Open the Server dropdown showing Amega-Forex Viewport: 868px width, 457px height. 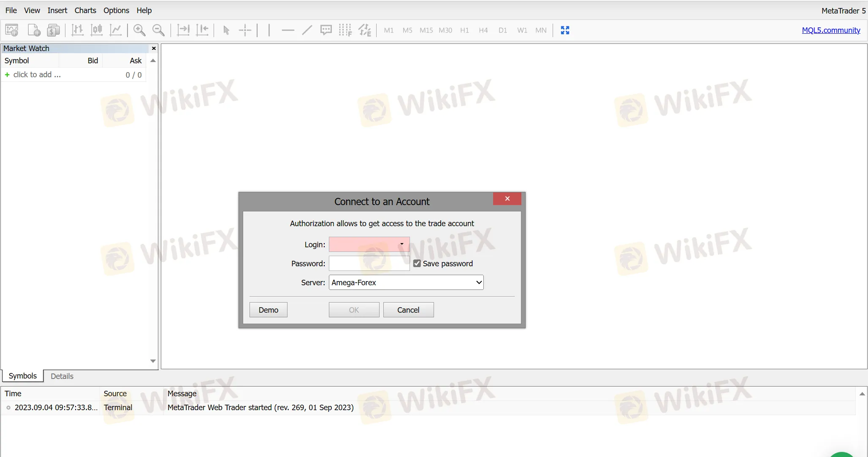(x=406, y=283)
